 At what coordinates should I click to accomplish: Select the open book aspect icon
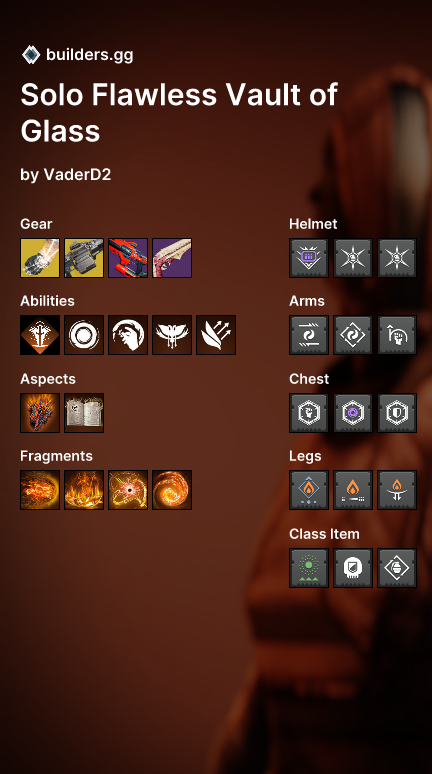[84, 413]
